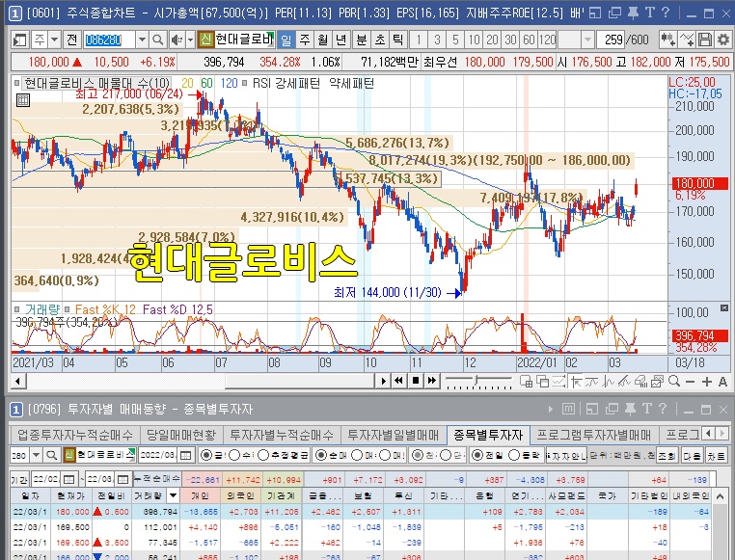This screenshot has height=560, width=735.
Task: Select the crosshair cursor tool icon
Action: [x=577, y=382]
